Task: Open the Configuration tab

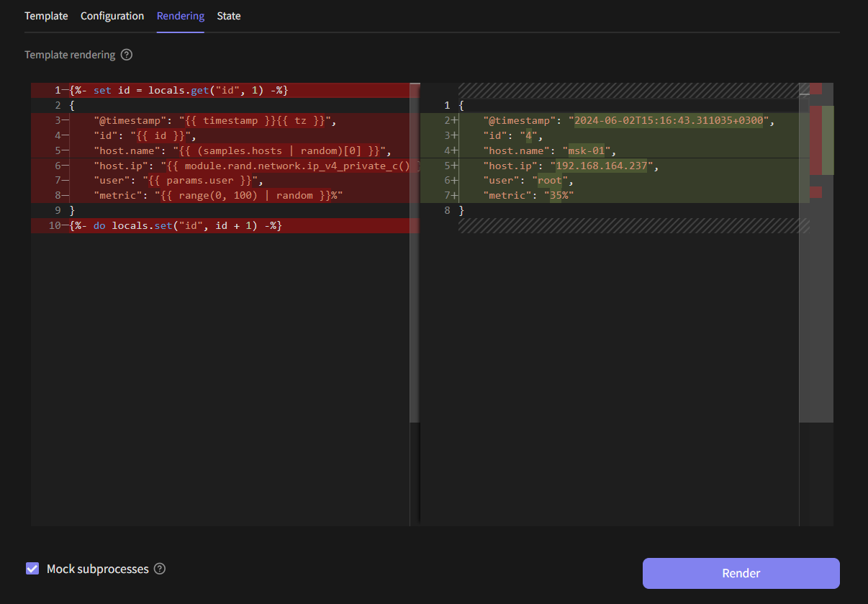Action: pyautogui.click(x=112, y=16)
